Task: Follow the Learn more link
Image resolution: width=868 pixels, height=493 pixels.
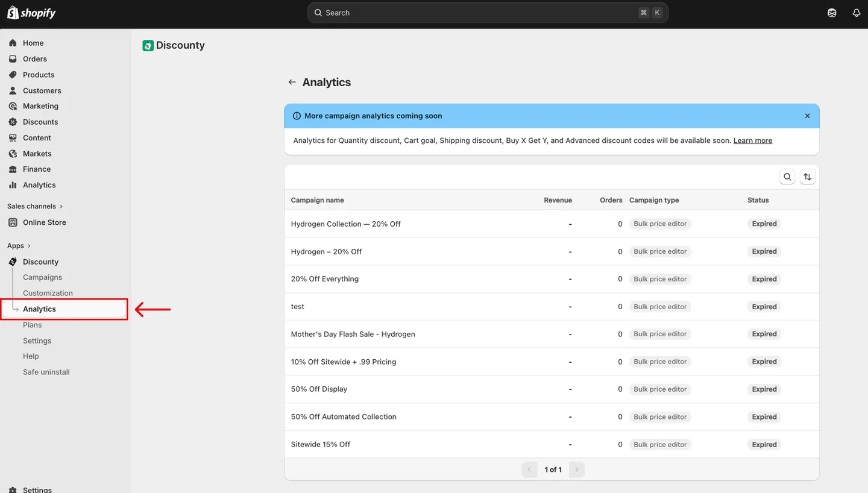Action: click(753, 140)
